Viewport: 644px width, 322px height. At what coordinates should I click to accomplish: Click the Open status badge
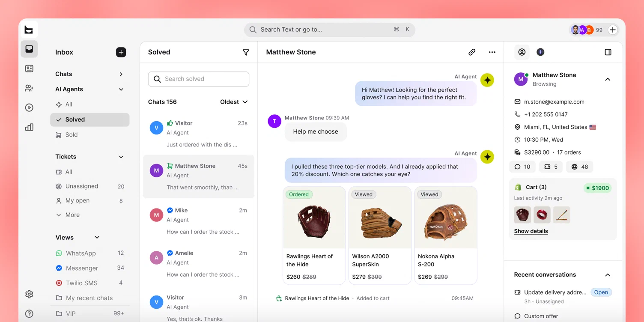pyautogui.click(x=601, y=292)
